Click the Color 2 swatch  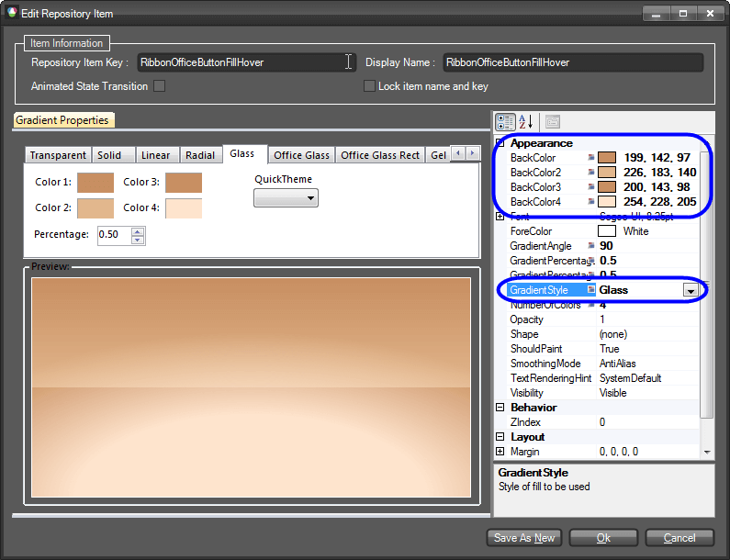[95, 208]
